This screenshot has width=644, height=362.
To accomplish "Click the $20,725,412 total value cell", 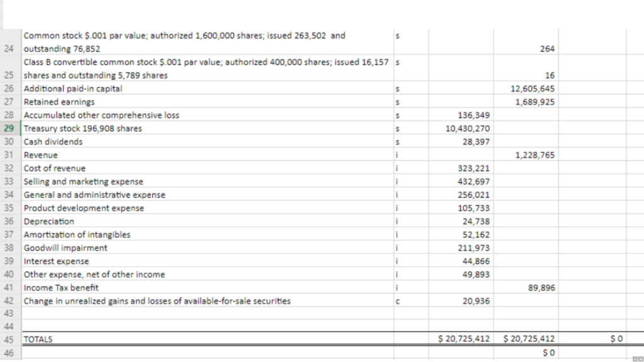I will 464,338.
